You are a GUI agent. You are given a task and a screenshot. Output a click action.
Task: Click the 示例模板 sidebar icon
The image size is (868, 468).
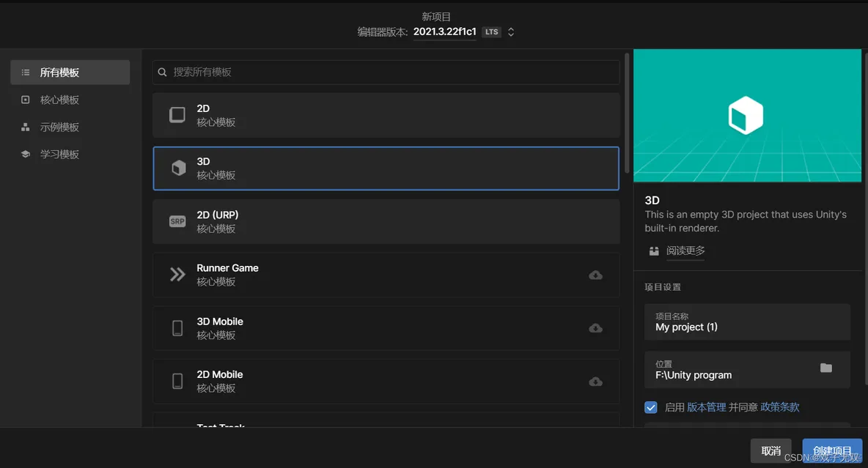[x=26, y=127]
